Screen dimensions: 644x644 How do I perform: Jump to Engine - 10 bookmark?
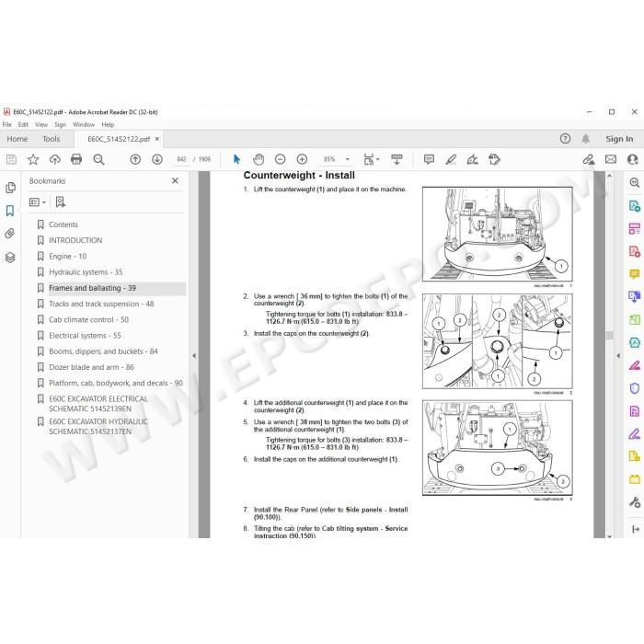tap(68, 257)
